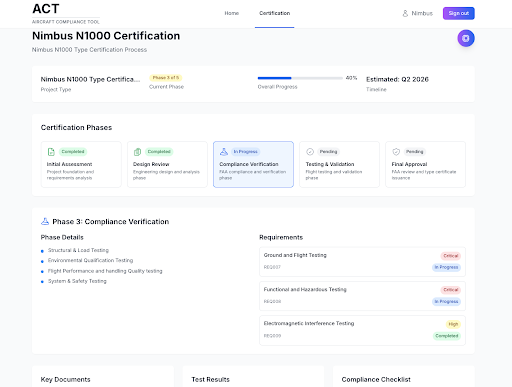Click the Initial Assessment document icon
Screen dimensions: 512x387
(51, 152)
